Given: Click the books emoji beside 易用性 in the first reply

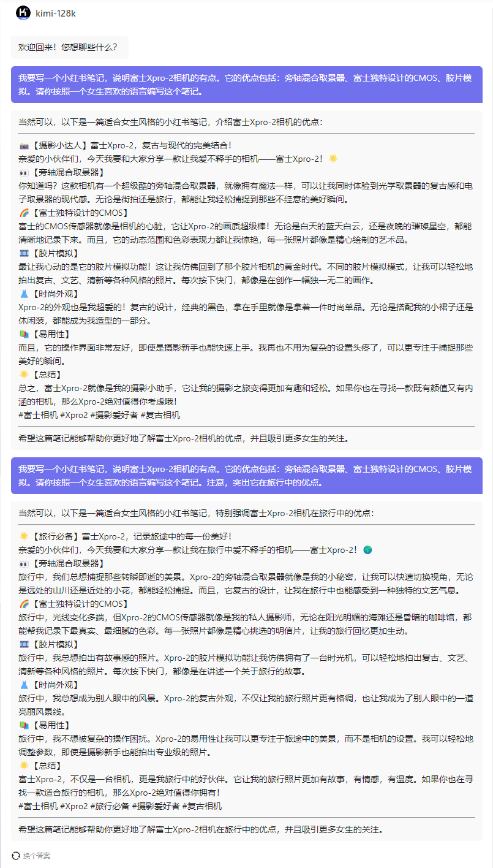Looking at the screenshot, I should click(x=24, y=334).
